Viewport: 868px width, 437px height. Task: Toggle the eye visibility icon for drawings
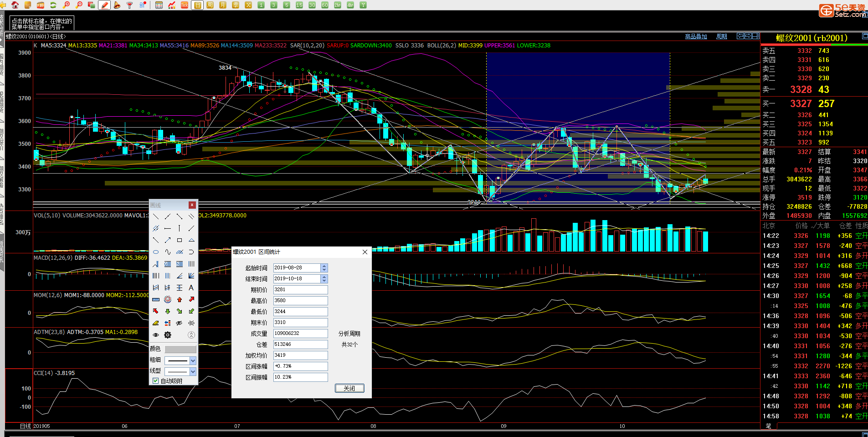[x=156, y=335]
